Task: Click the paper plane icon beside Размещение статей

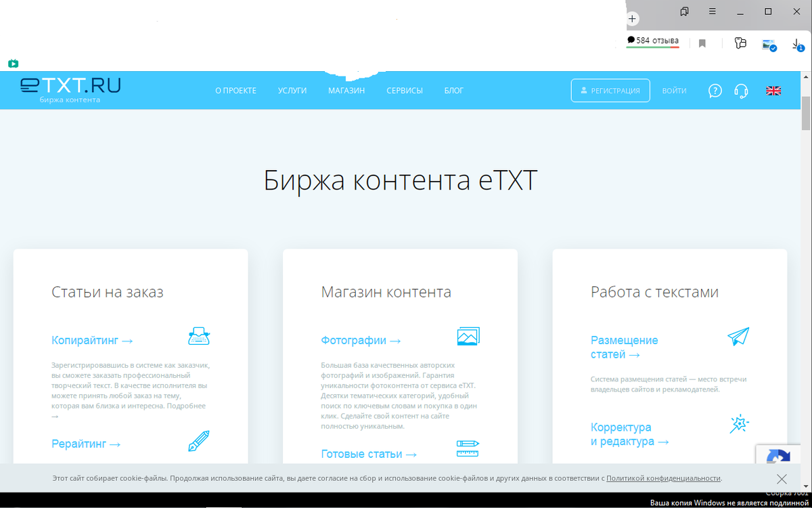Action: [x=738, y=336]
